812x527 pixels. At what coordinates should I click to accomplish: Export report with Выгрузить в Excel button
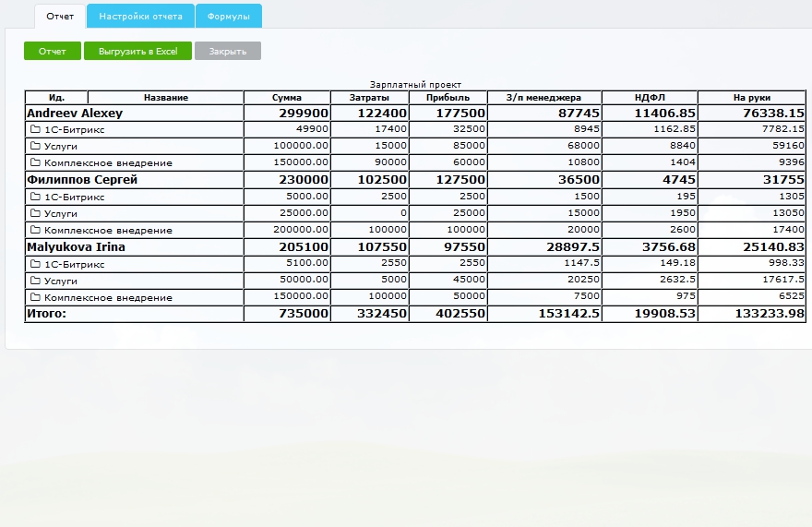coord(137,52)
